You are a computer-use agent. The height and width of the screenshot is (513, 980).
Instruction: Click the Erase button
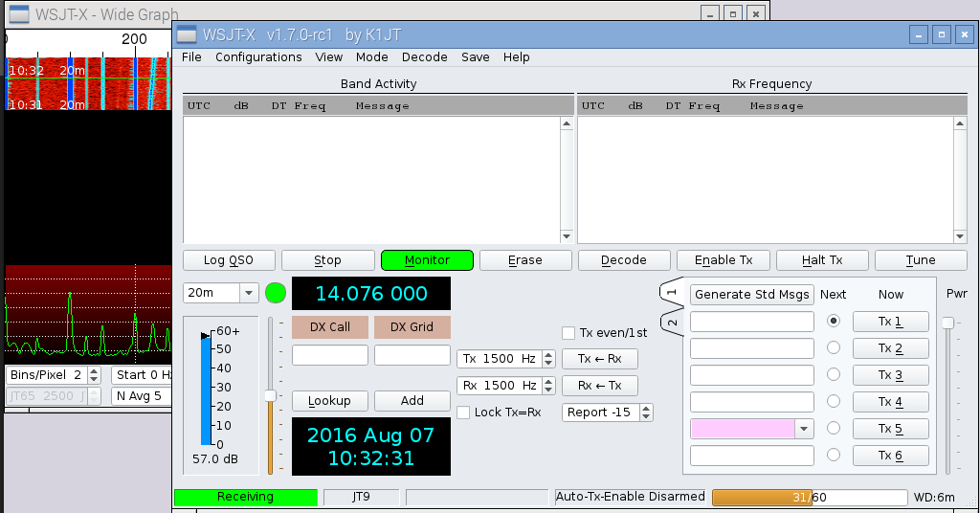tap(525, 260)
